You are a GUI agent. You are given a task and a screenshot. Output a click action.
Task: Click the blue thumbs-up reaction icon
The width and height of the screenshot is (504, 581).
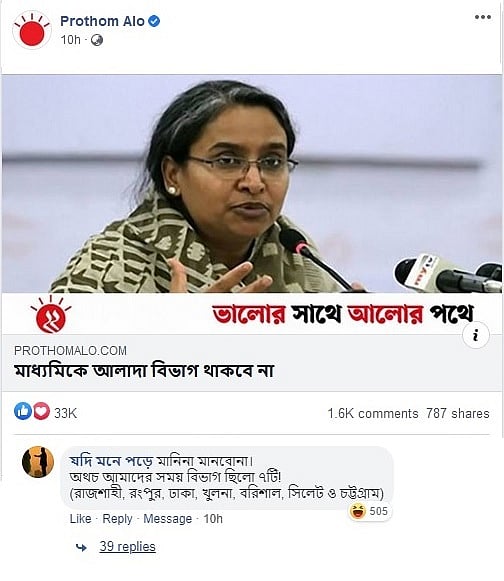tap(23, 411)
